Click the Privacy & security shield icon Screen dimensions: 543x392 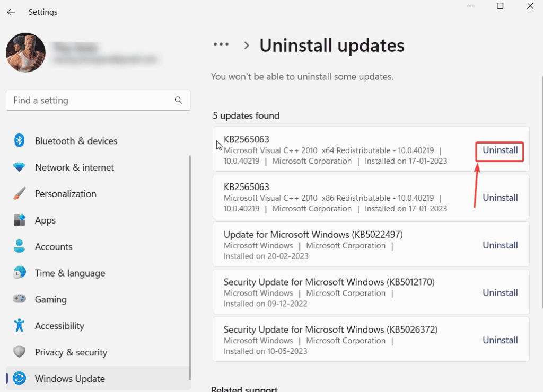click(x=20, y=352)
